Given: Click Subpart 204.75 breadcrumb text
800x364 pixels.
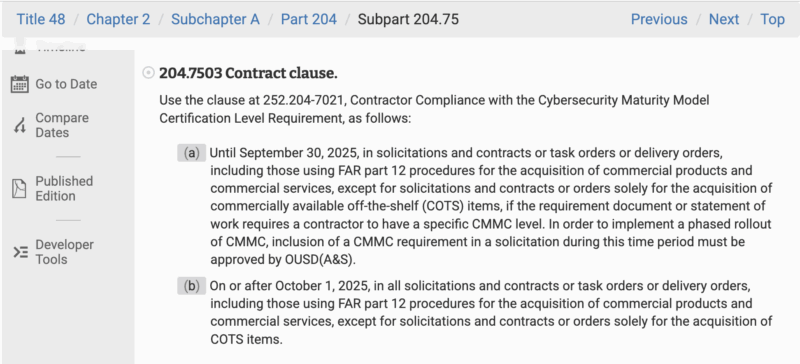Looking at the screenshot, I should coord(408,19).
